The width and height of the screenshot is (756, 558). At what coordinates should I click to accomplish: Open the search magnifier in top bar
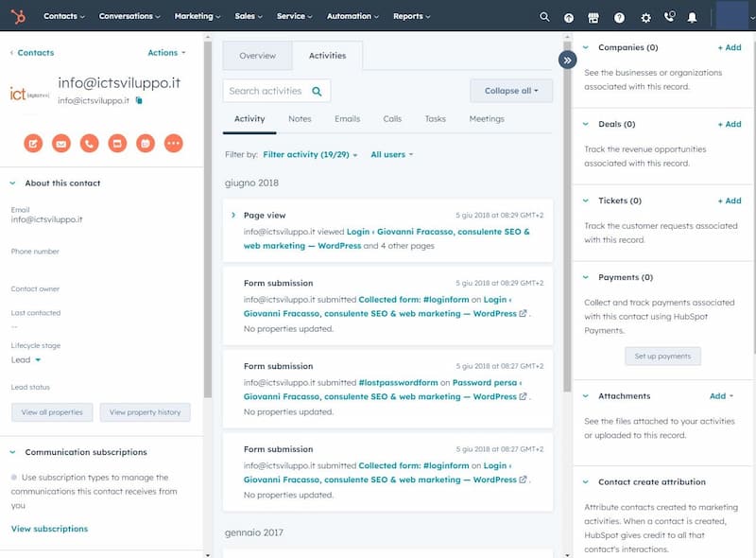[544, 17]
